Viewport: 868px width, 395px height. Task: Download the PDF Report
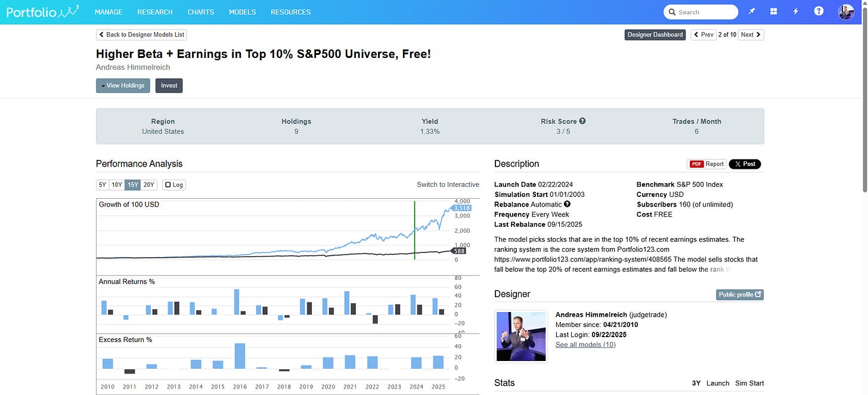pyautogui.click(x=706, y=164)
